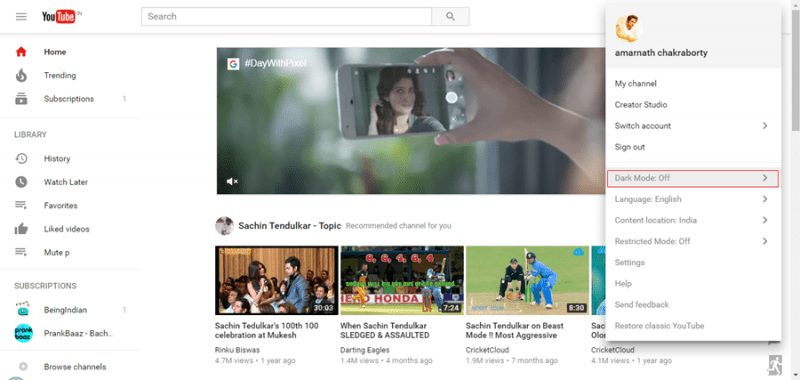Image resolution: width=800 pixels, height=380 pixels.
Task: Expand the Content location chevron
Action: coord(765,220)
